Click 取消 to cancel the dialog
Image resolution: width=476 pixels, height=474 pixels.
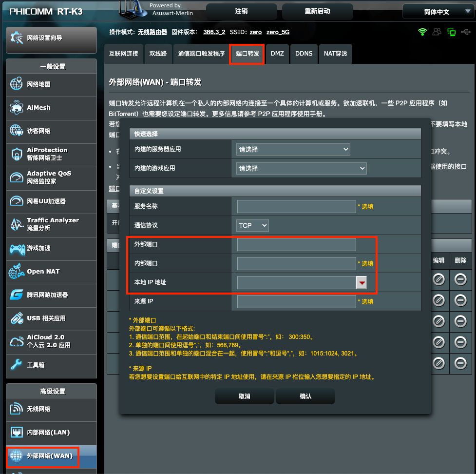pos(245,396)
